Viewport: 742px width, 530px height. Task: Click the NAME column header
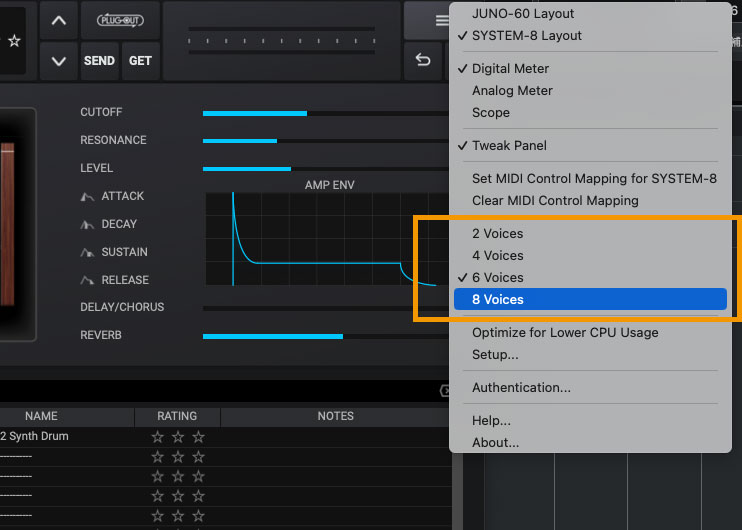tap(67, 416)
